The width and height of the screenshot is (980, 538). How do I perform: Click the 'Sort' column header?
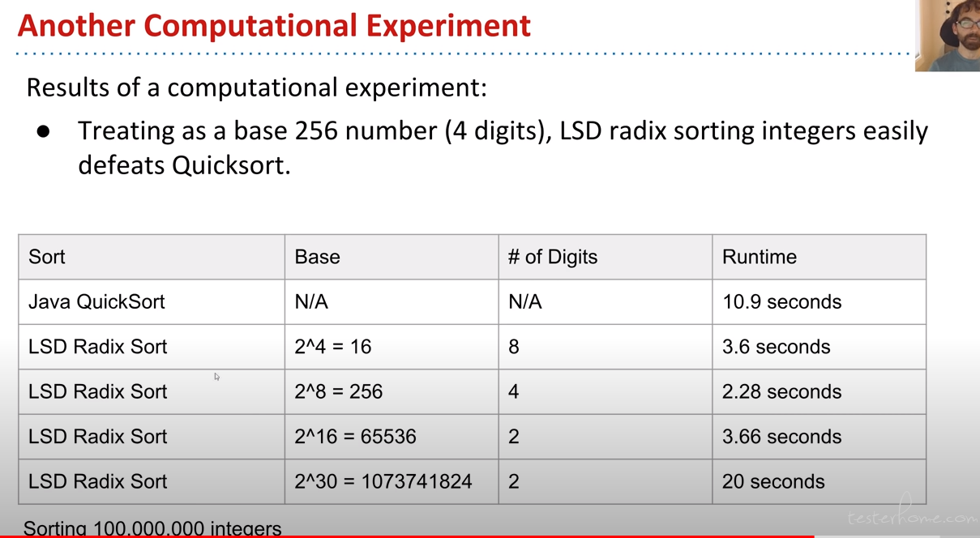click(x=152, y=258)
